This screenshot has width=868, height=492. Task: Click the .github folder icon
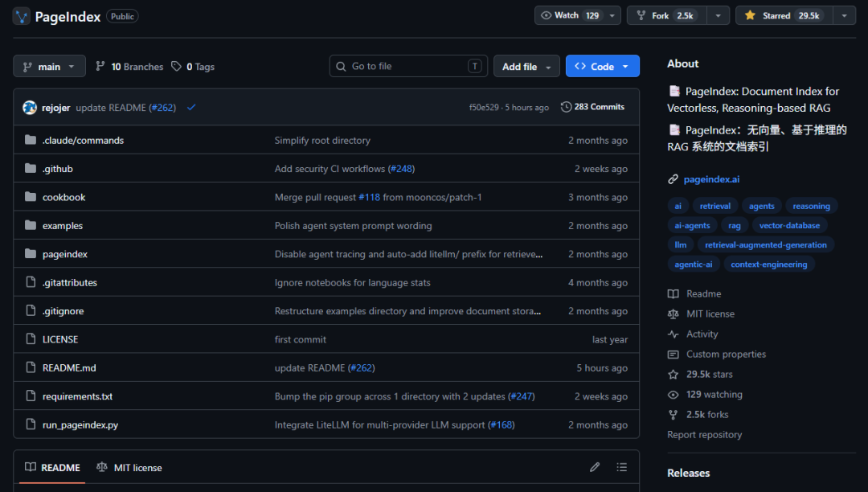(31, 168)
